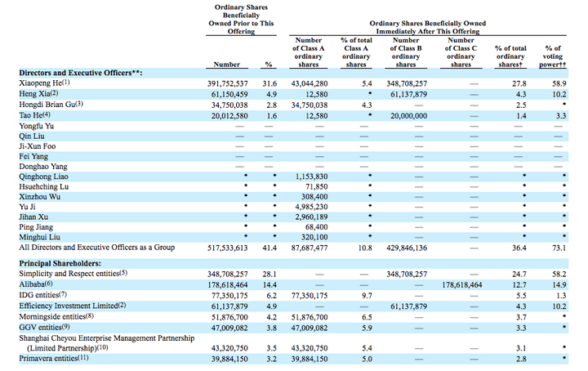
Task: Select 'Ordinary Shares Beneficially Owned Prior' header
Action: 241,19
